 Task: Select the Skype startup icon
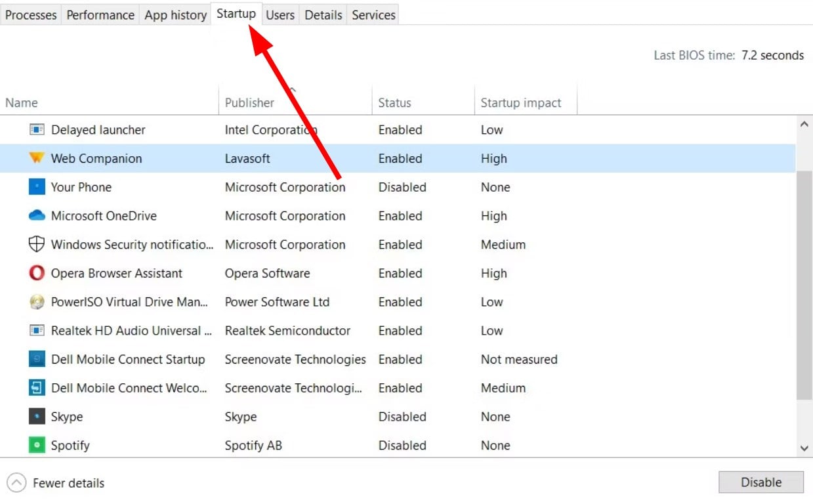[37, 417]
